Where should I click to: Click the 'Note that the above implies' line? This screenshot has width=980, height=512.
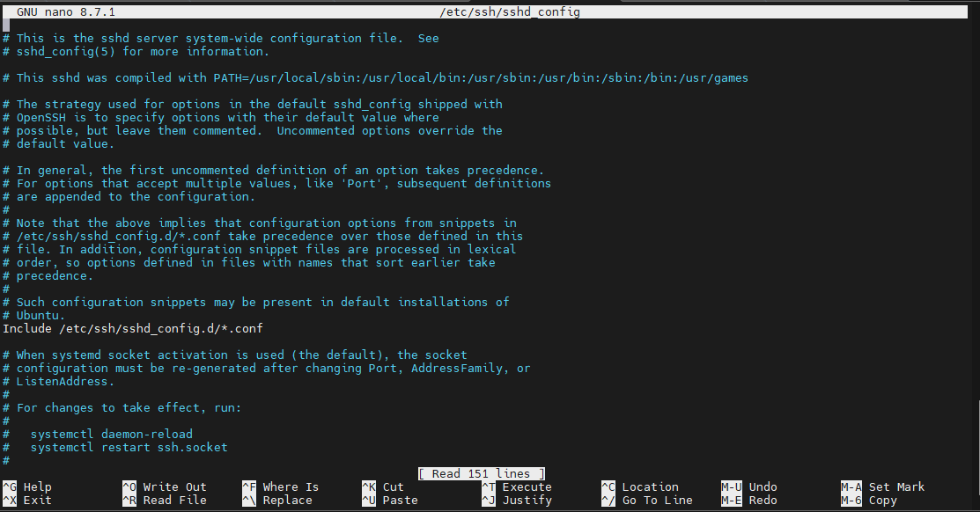point(260,223)
